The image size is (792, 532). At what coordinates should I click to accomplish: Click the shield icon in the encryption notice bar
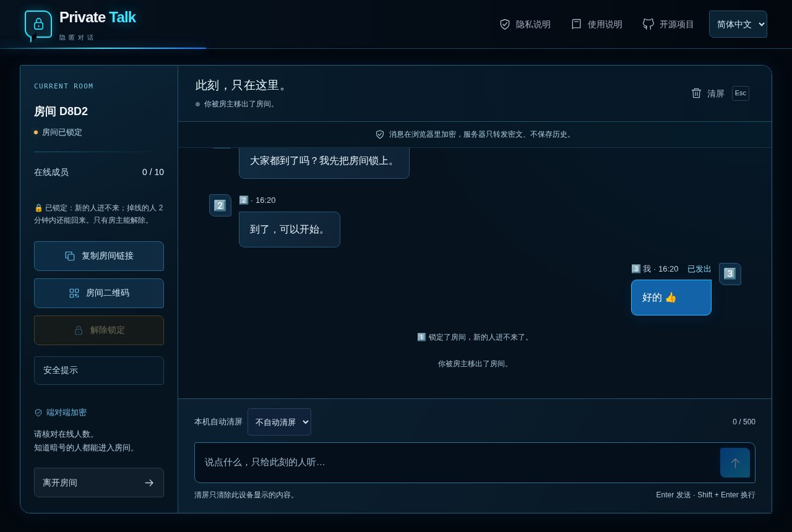(380, 134)
